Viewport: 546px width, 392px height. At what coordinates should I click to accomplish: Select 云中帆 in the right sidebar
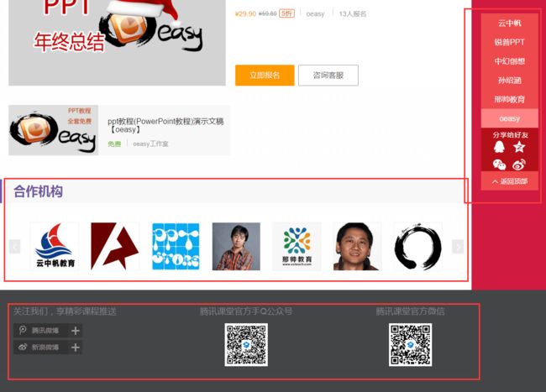509,24
